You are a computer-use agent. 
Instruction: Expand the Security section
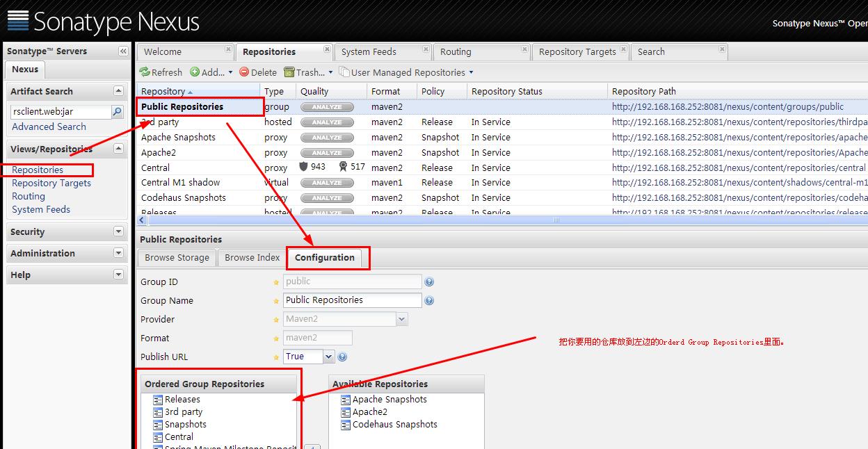(x=118, y=231)
